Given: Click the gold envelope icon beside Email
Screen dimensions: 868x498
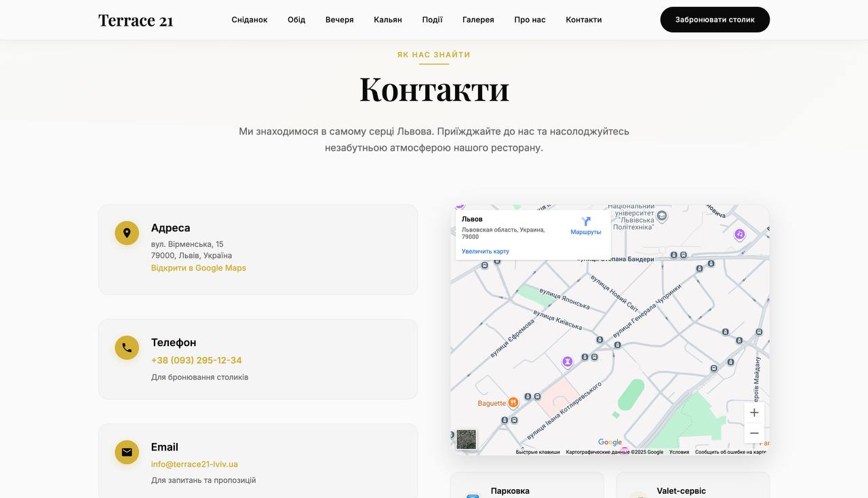Looking at the screenshot, I should (127, 452).
